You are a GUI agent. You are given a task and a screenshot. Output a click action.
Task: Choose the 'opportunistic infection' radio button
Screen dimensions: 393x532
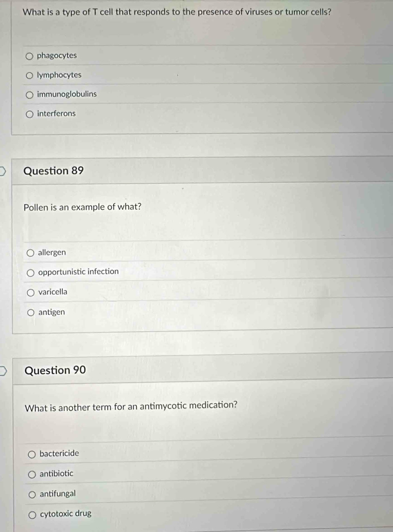point(31,273)
